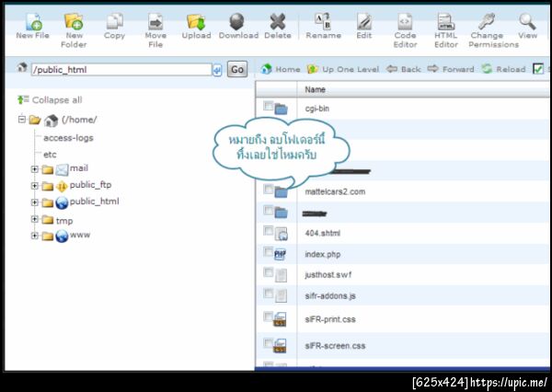Check the 404.shtml row checkbox
This screenshot has width=552, height=392.
269,231
